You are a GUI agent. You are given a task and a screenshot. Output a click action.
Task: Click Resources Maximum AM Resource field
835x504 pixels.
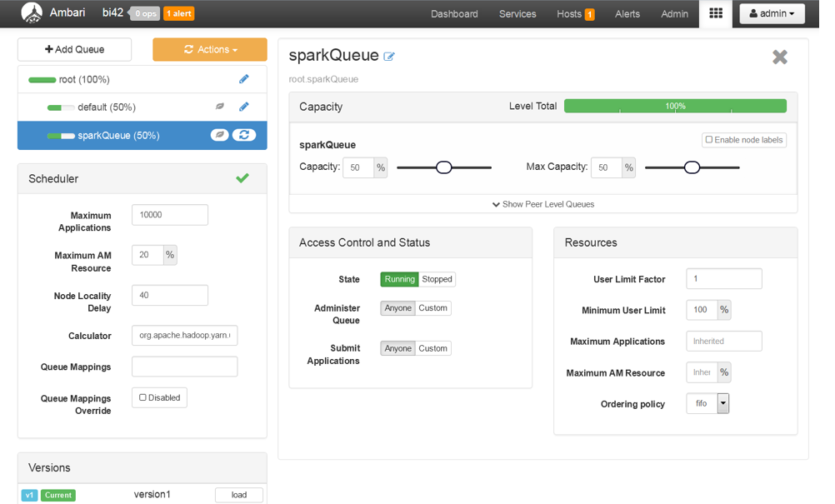tap(702, 372)
